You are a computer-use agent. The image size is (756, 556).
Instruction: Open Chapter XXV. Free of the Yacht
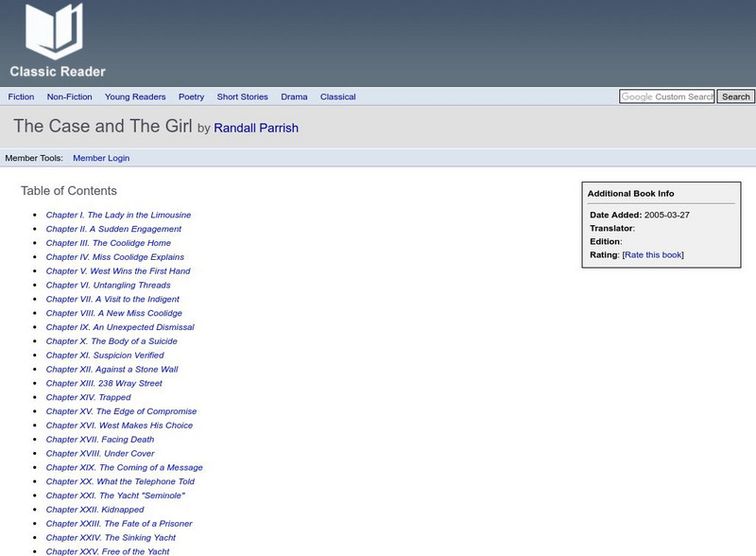point(109,551)
